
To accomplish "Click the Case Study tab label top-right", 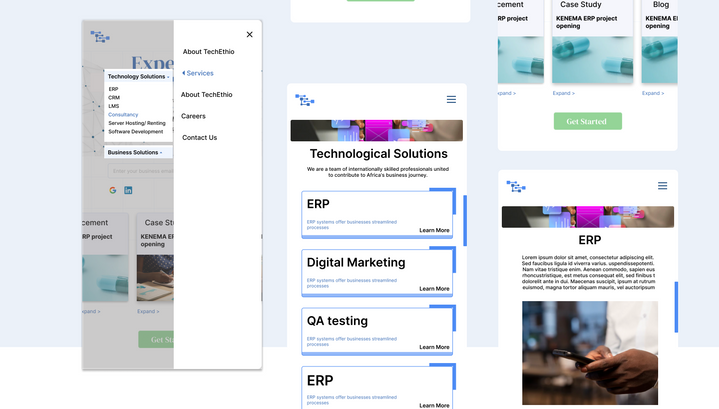I will [581, 5].
